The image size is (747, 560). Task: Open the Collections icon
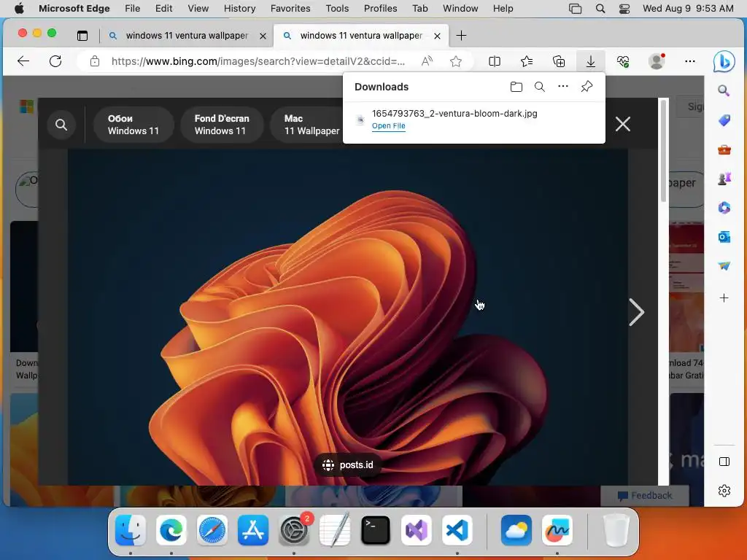[558, 61]
